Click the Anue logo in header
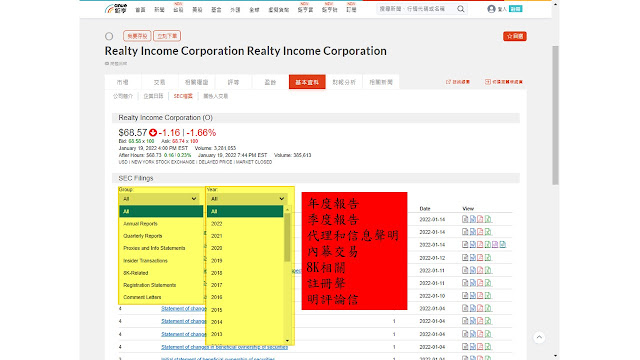The image size is (640, 360). point(116,9)
